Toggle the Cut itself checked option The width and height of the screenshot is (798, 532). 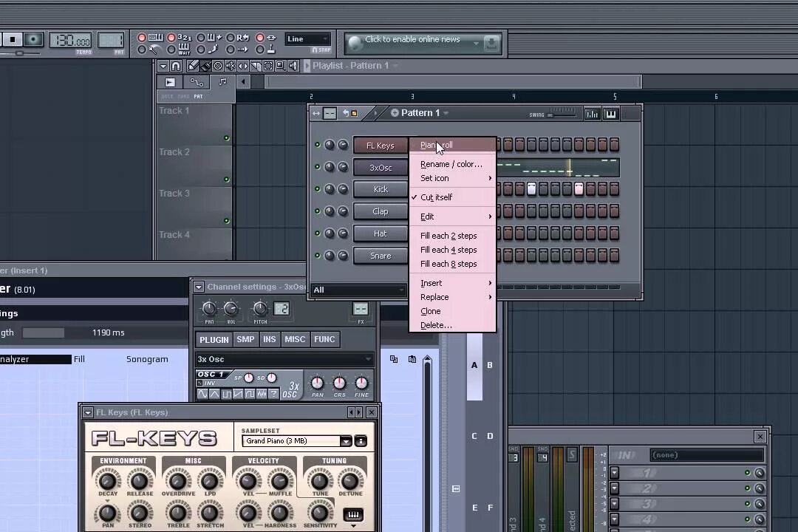(452, 197)
